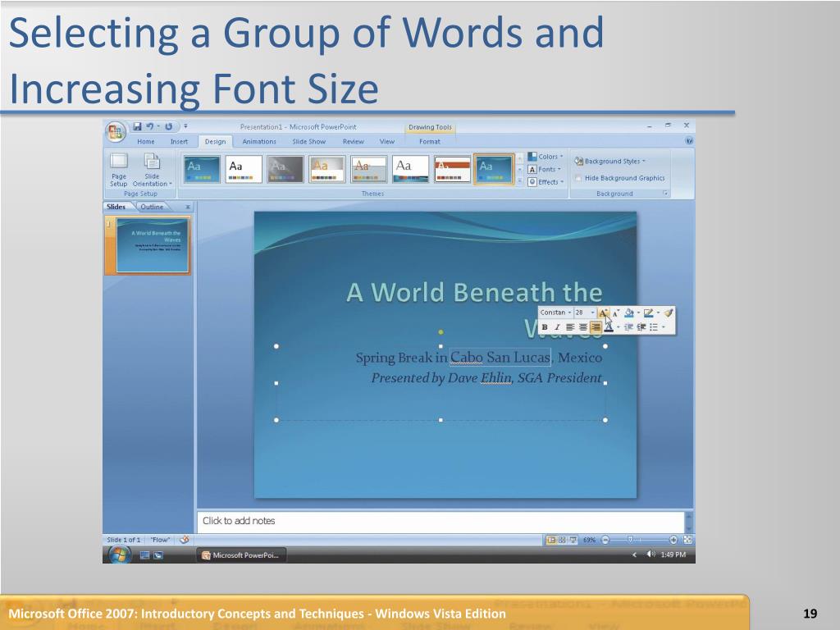Enable Hide Background Graphics checkbox
Viewport: 840px width, 630px height.
coord(578,178)
